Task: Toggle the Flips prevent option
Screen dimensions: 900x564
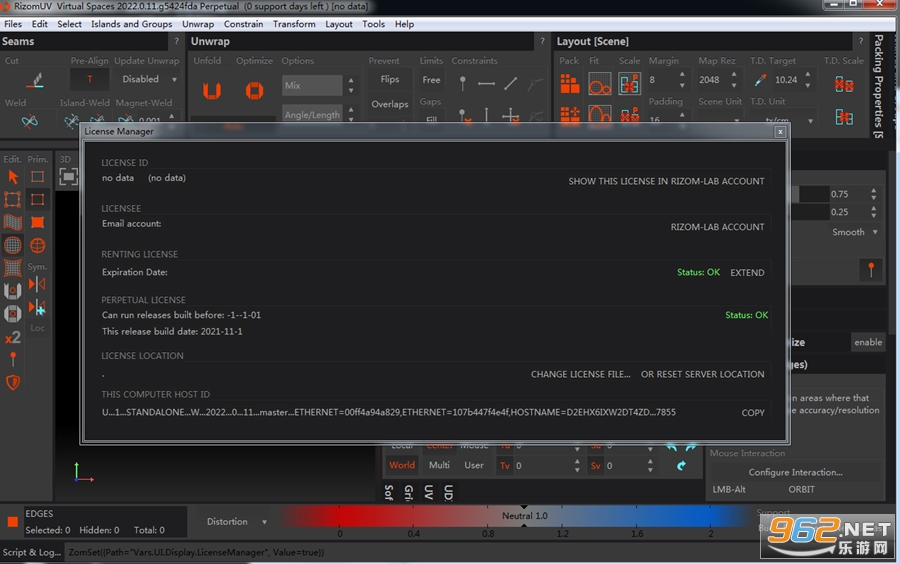Action: [x=390, y=80]
